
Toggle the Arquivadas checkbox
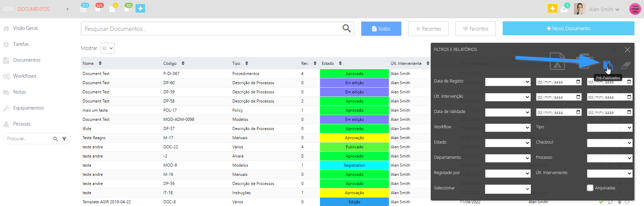click(x=590, y=188)
